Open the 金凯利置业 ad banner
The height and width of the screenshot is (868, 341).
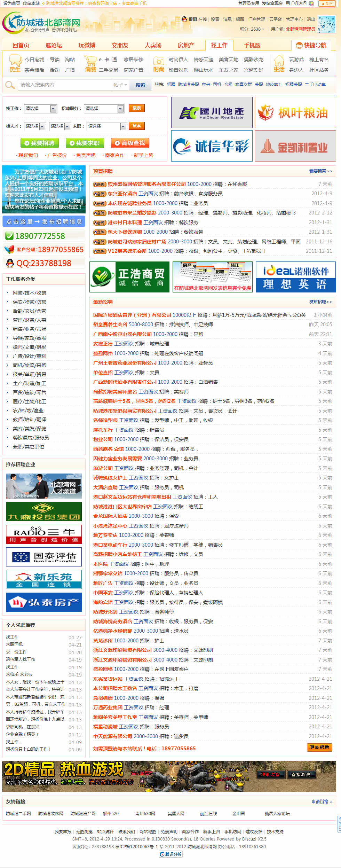tap(295, 146)
